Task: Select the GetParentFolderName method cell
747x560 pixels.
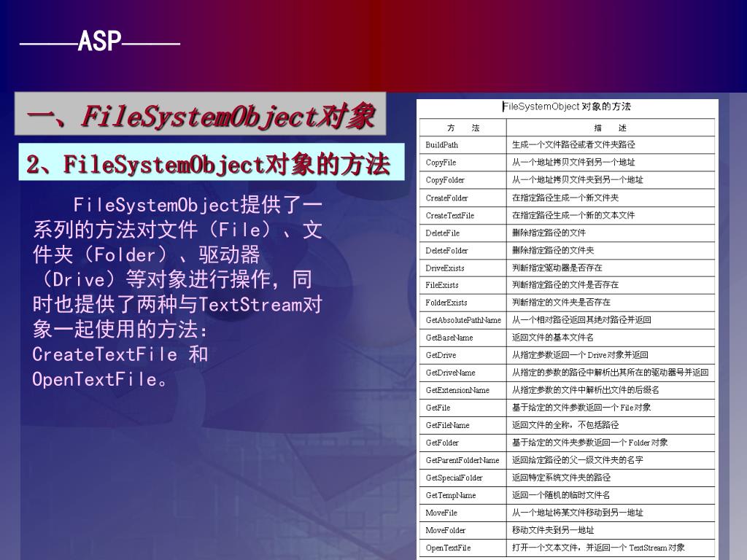Action: [x=462, y=461]
